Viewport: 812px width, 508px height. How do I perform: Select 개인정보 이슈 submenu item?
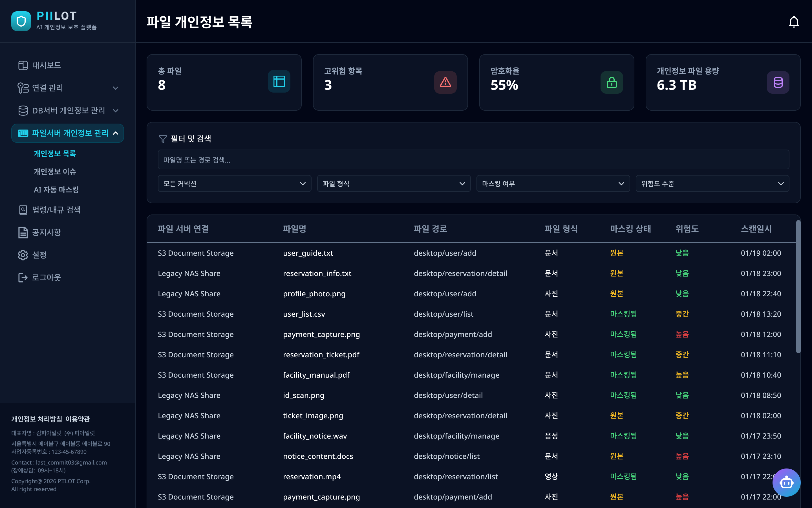(x=55, y=172)
